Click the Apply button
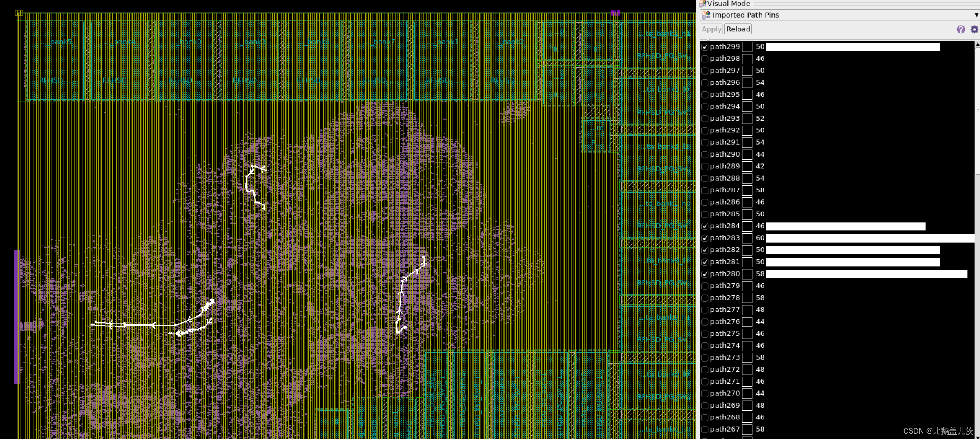Screen dimensions: 980x439 coord(711,29)
